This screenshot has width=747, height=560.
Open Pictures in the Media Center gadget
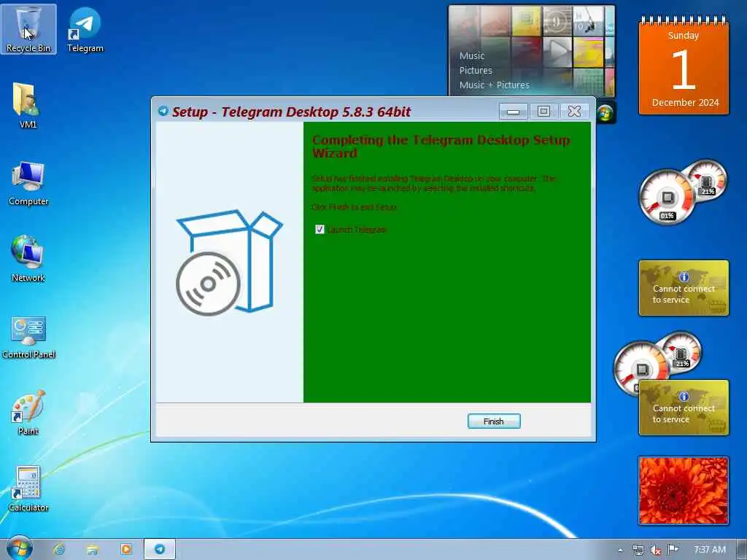coord(476,71)
